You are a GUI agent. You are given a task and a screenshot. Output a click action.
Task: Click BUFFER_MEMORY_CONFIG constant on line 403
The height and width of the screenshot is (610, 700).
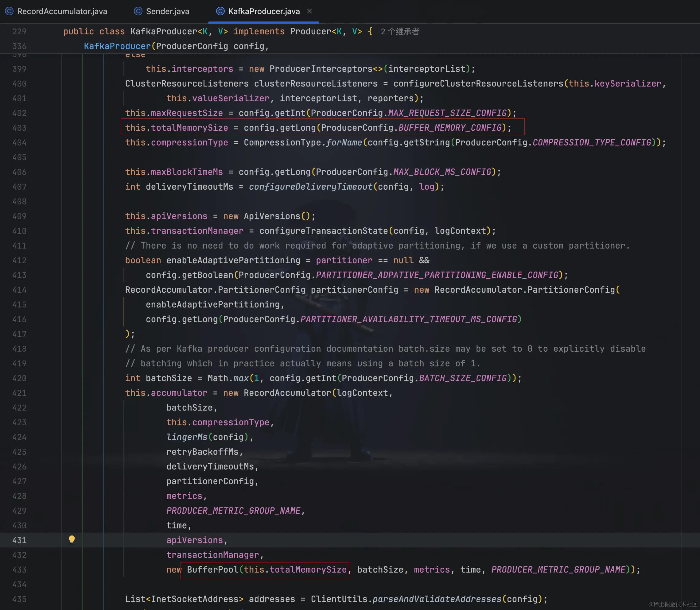[450, 128]
